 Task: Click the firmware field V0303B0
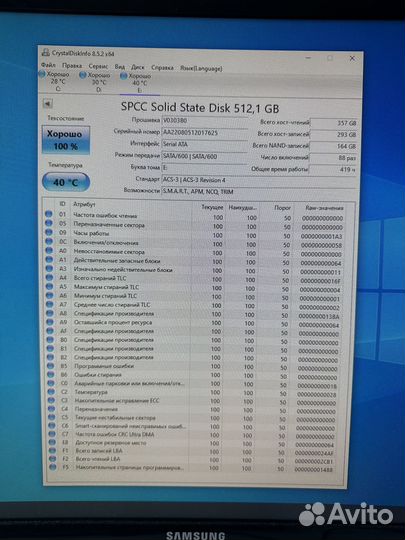(204, 121)
